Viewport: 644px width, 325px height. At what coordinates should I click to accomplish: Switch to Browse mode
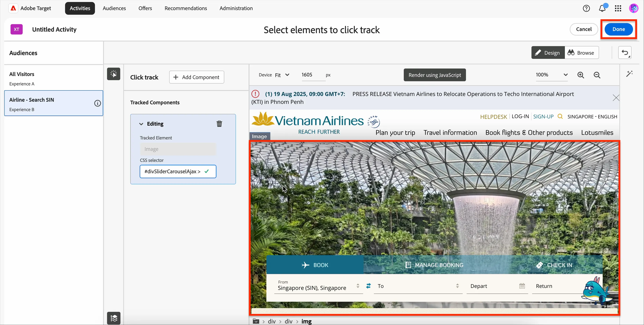[581, 53]
